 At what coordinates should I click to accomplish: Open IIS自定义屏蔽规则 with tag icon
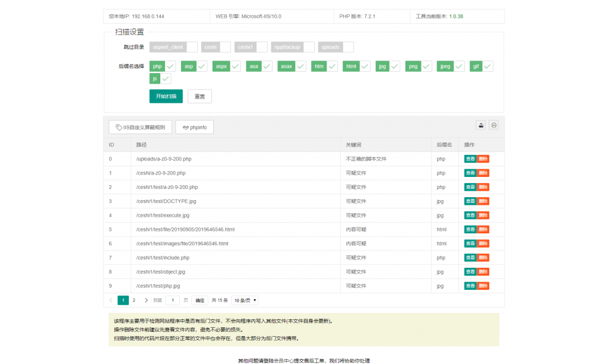click(x=141, y=127)
